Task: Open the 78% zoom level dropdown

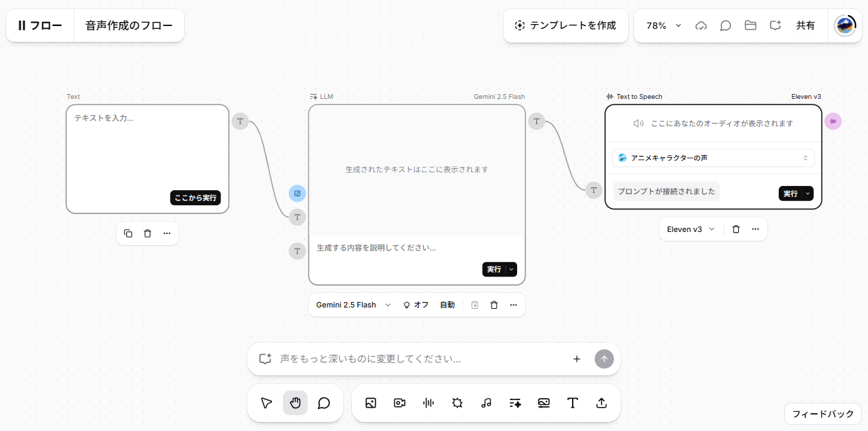Action: (663, 25)
